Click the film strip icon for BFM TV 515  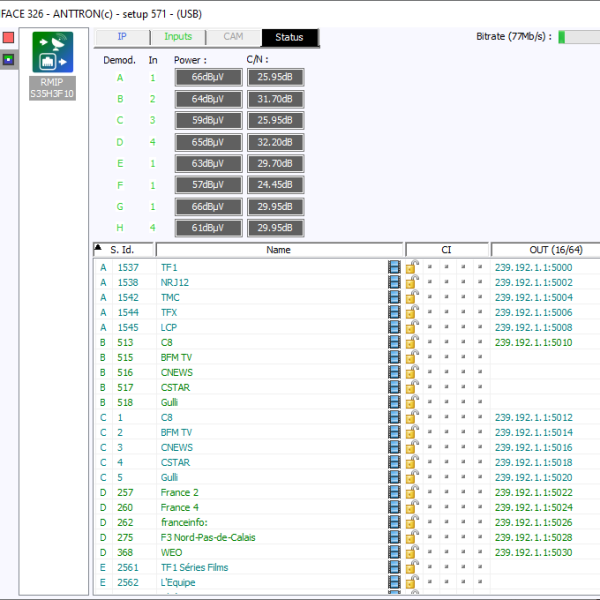coord(395,357)
